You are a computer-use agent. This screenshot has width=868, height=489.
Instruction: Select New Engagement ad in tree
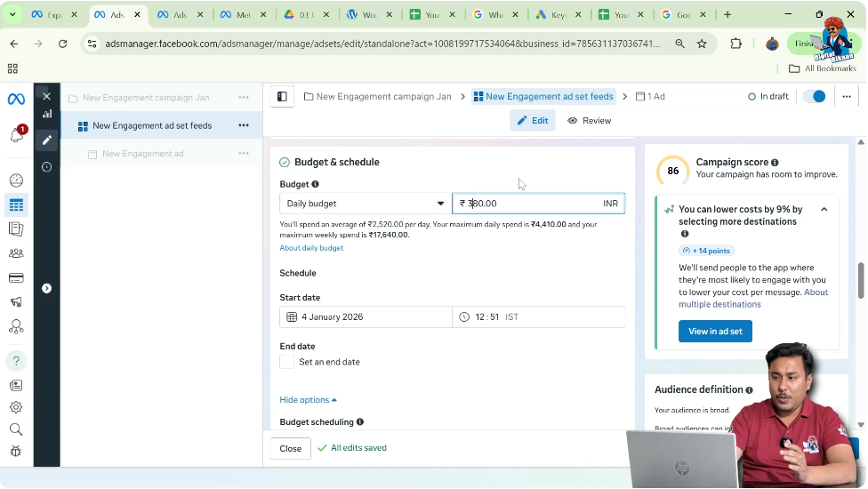pos(143,153)
